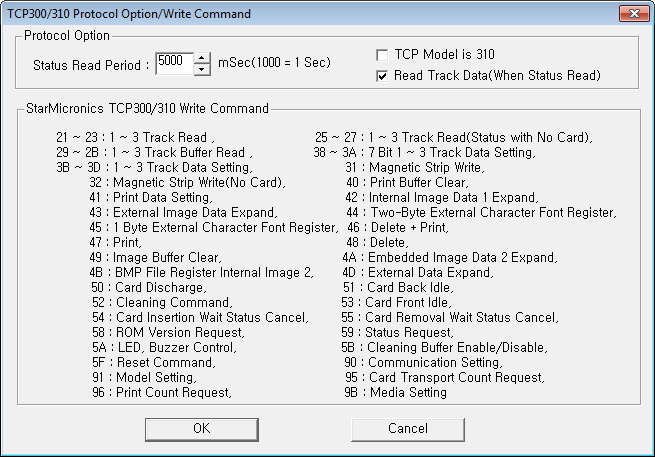Image resolution: width=655 pixels, height=457 pixels.
Task: Click '4D : External Data Expand' entry
Action: tap(418, 273)
